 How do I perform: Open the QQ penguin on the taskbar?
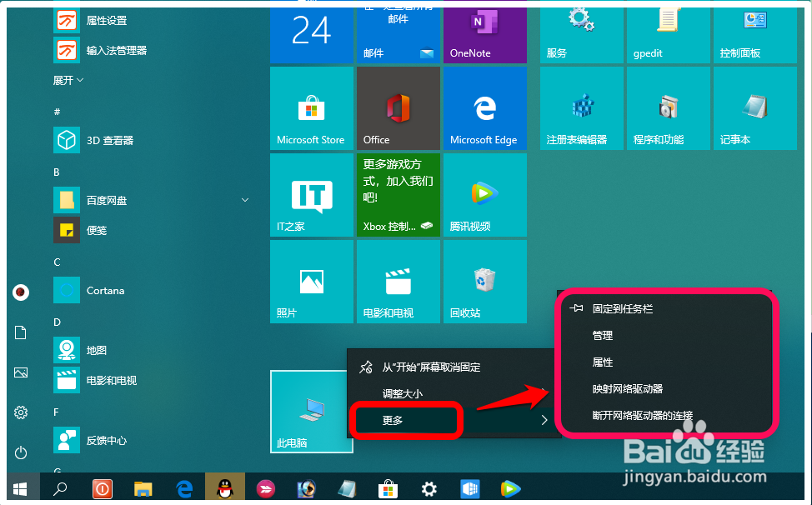(225, 488)
